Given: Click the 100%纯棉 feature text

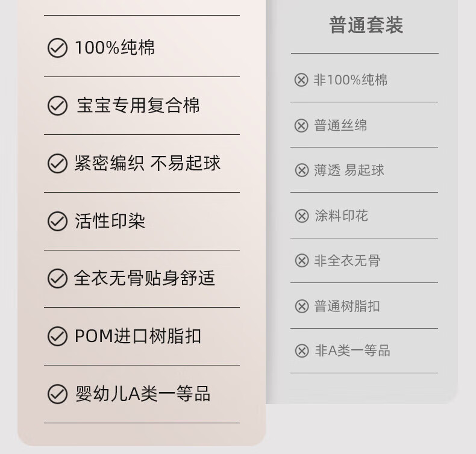Looking at the screenshot, I should [114, 48].
